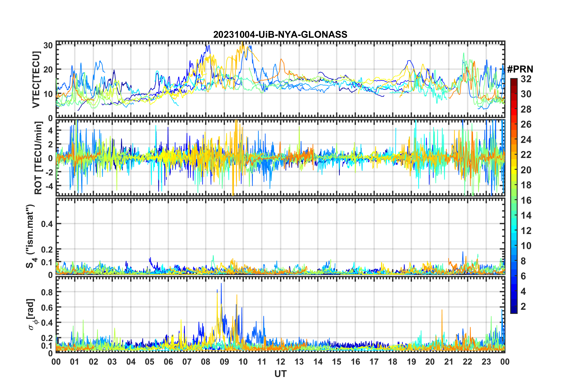This screenshot has height=392, width=561.
Task: Click x-axis hour tick 21
Action: [x=449, y=362]
